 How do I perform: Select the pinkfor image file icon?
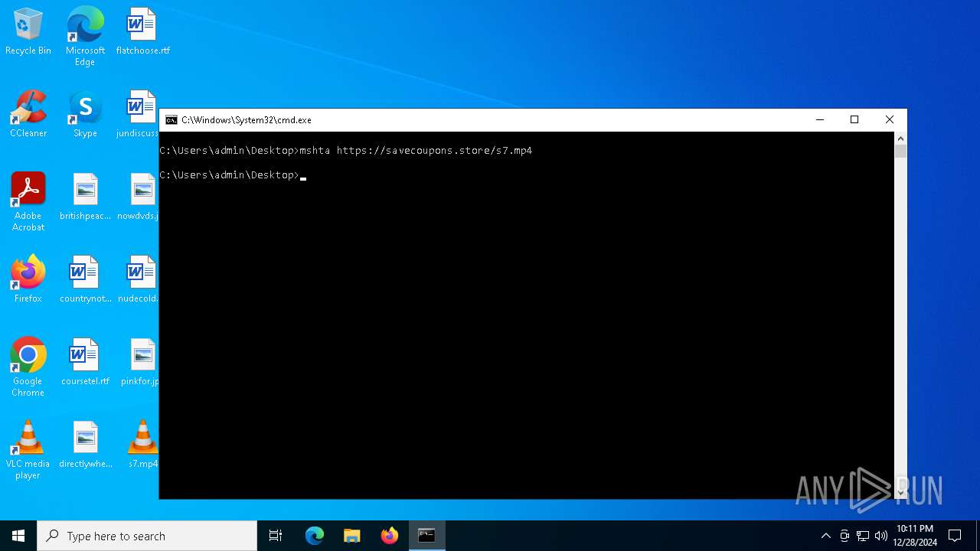click(140, 363)
